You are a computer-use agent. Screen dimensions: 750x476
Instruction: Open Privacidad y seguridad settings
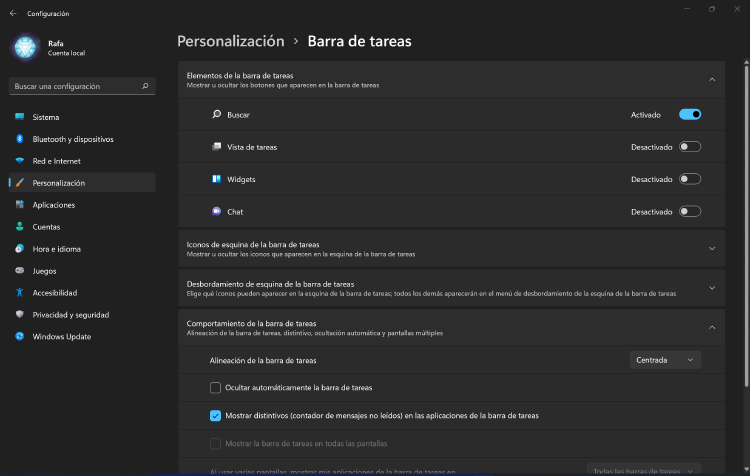click(x=82, y=314)
